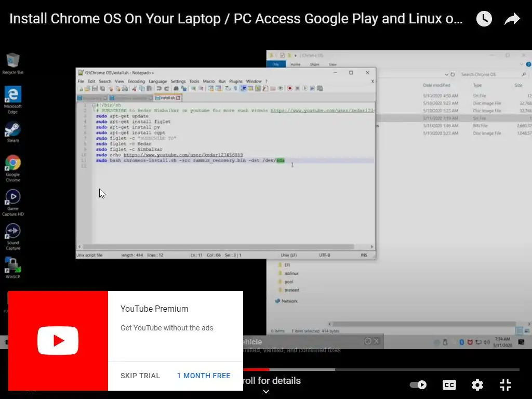Click the Unix (LF) status bar entry
The height and width of the screenshot is (399, 532).
pos(289,255)
